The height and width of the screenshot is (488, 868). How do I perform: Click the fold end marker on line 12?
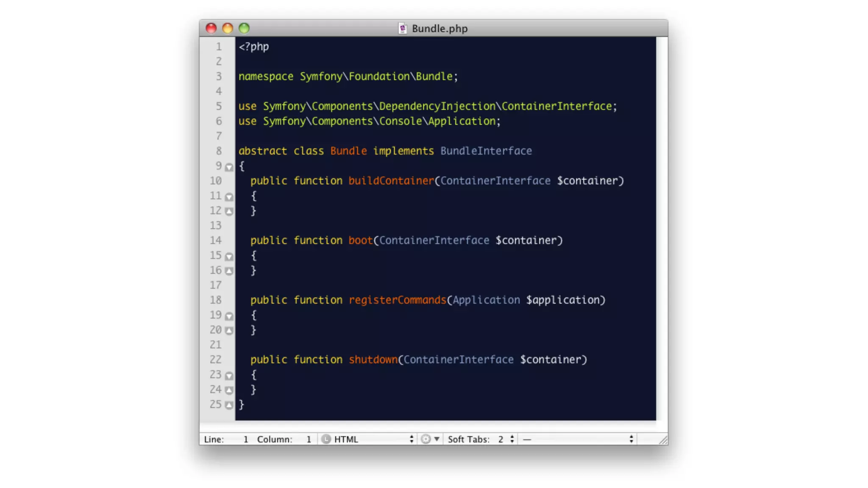click(x=229, y=211)
